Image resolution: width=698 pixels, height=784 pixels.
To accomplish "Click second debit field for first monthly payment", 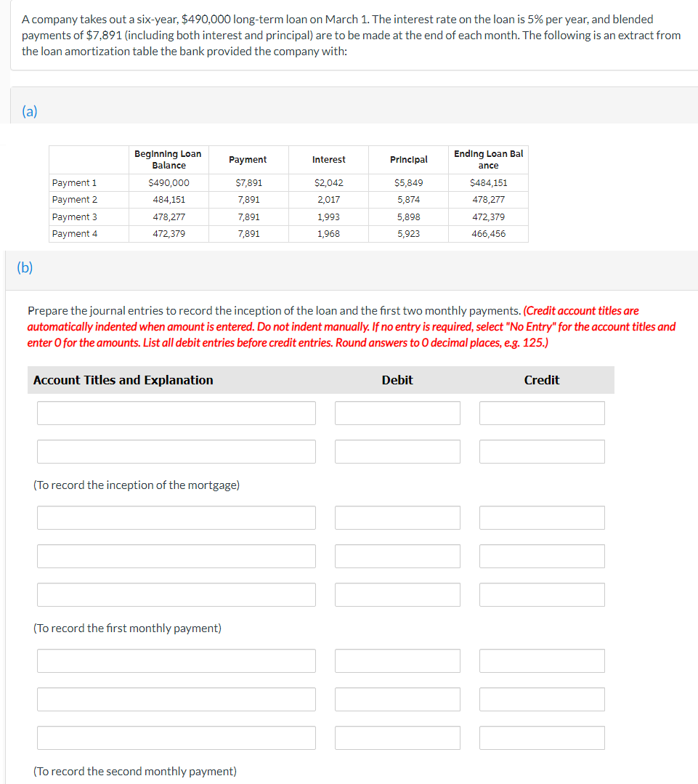I will point(398,556).
